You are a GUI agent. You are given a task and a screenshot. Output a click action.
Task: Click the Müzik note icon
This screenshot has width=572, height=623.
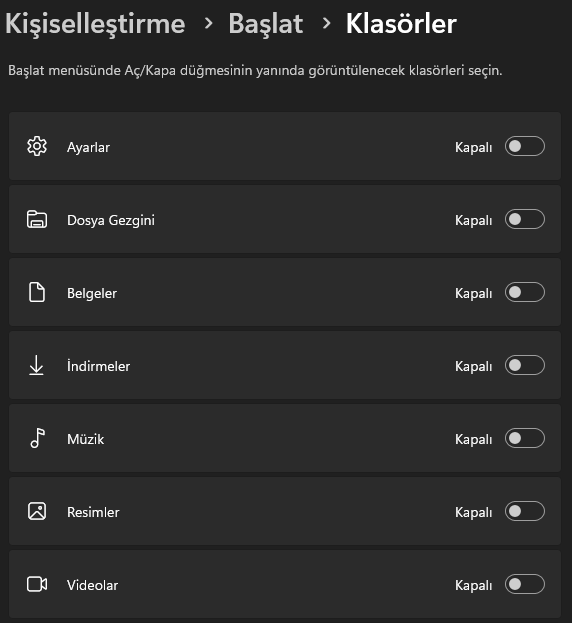pos(37,438)
